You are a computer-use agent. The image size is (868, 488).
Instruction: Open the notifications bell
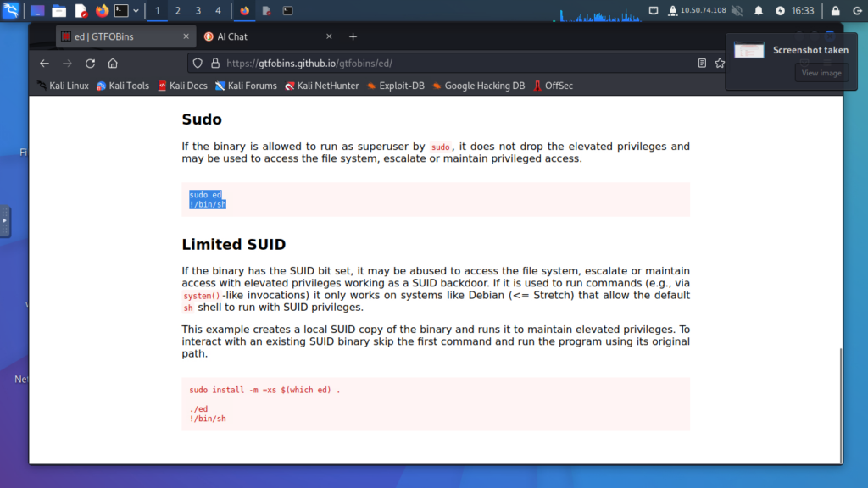coord(759,11)
